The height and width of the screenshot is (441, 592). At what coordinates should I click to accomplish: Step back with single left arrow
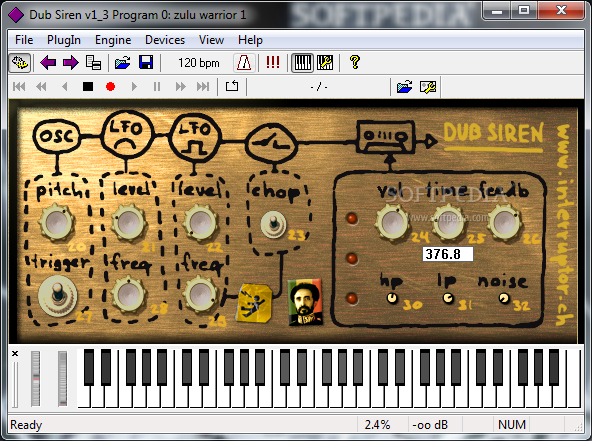tap(65, 86)
